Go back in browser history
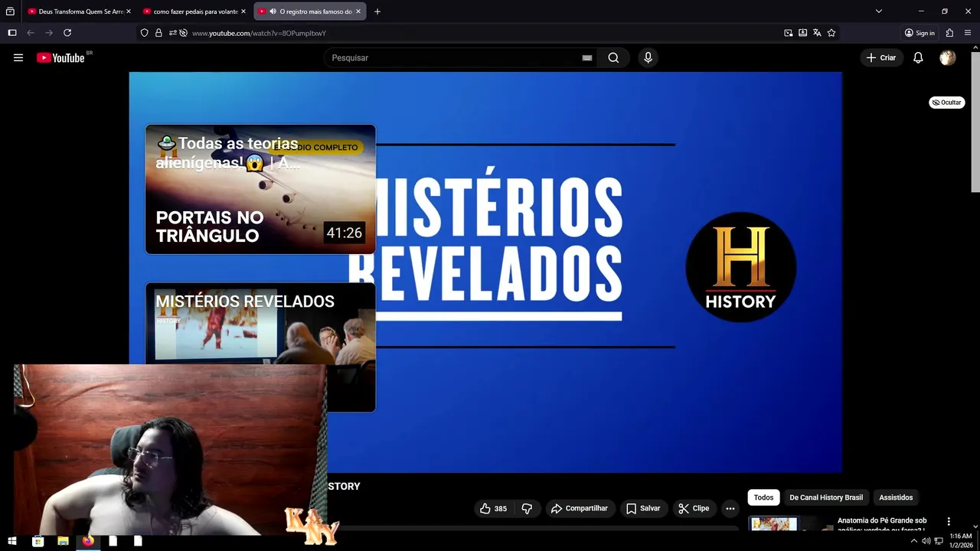This screenshot has width=980, height=551. pyautogui.click(x=31, y=33)
